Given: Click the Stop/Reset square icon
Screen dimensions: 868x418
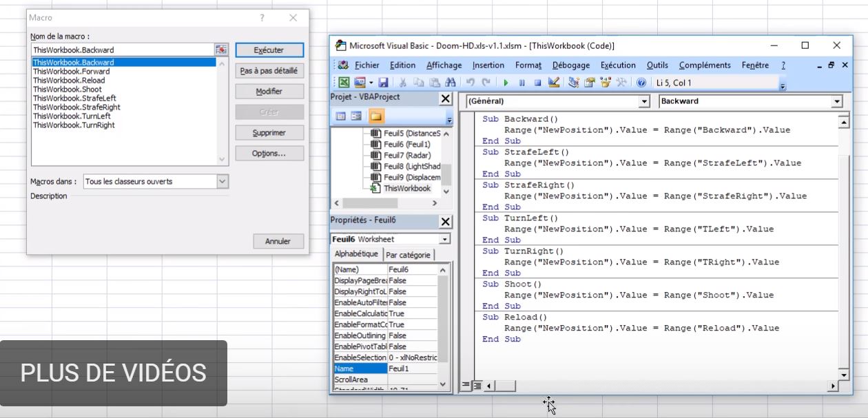Looking at the screenshot, I should [x=537, y=83].
